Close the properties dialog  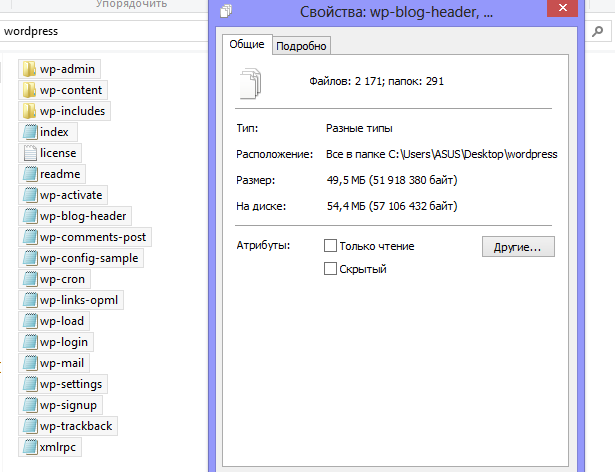click(x=562, y=8)
